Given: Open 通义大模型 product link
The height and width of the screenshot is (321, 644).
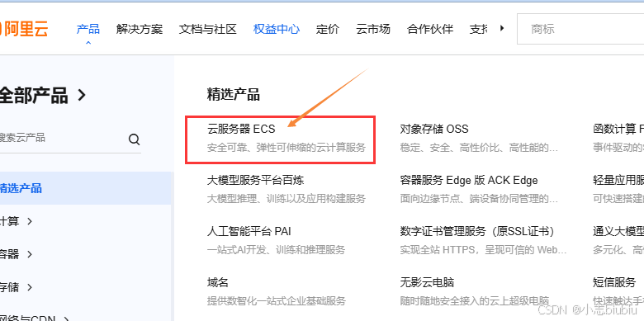Looking at the screenshot, I should click(618, 231).
